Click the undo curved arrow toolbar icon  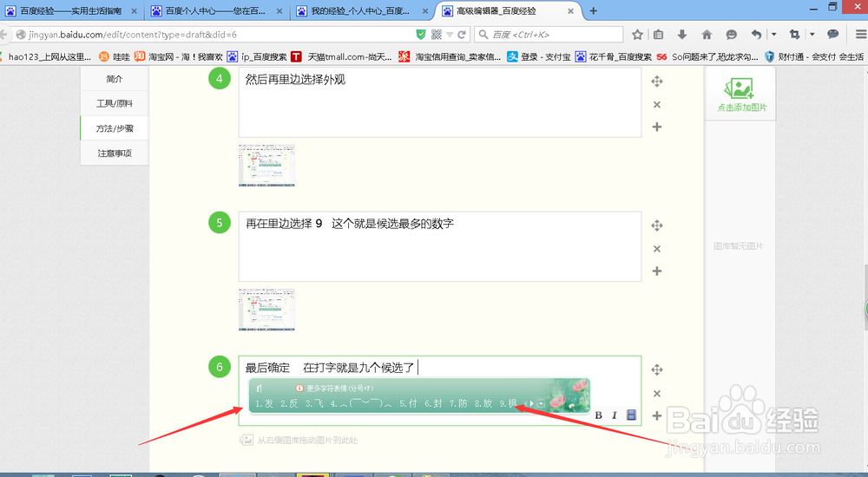click(x=756, y=35)
